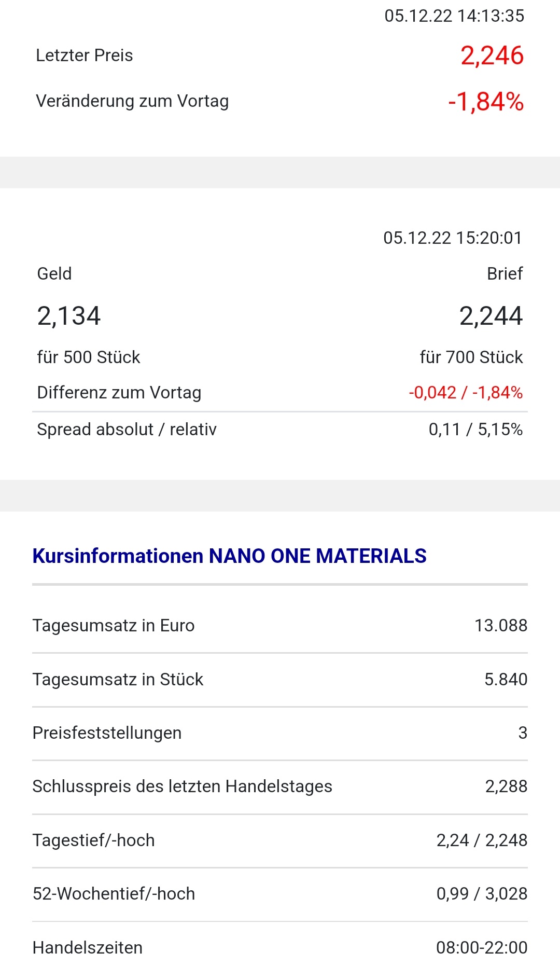This screenshot has height=980, width=560.
Task: Click the Tagesumsatz in Stück label
Action: pyautogui.click(x=118, y=680)
